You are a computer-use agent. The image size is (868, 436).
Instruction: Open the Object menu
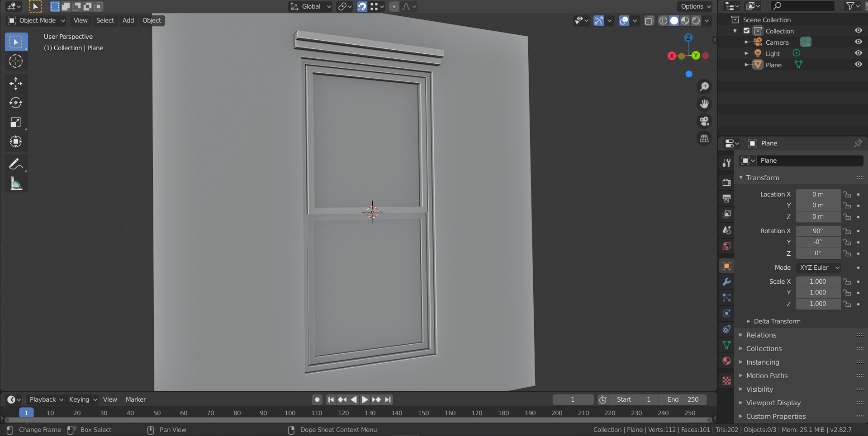(152, 20)
